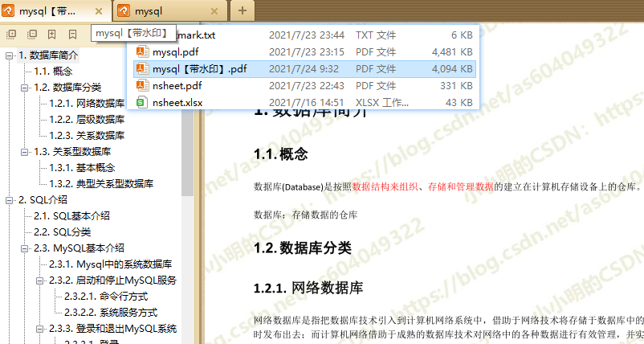Screen dimensions: 644x344
Task: Click the 4,481 KB size of mysql.pdf
Action: [452, 51]
